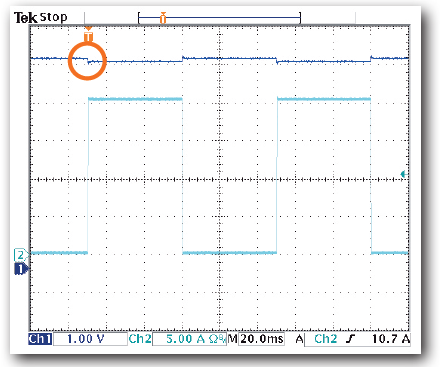This screenshot has width=440, height=367.
Task: Click the 10.7 A trigger level readout
Action: (391, 339)
